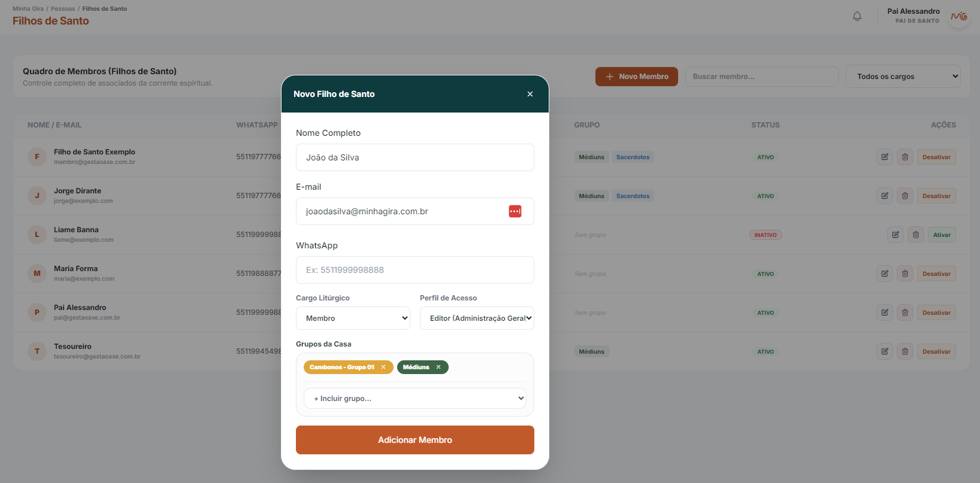Image resolution: width=980 pixels, height=483 pixels.
Task: Click the STATUS column header
Action: click(x=766, y=125)
